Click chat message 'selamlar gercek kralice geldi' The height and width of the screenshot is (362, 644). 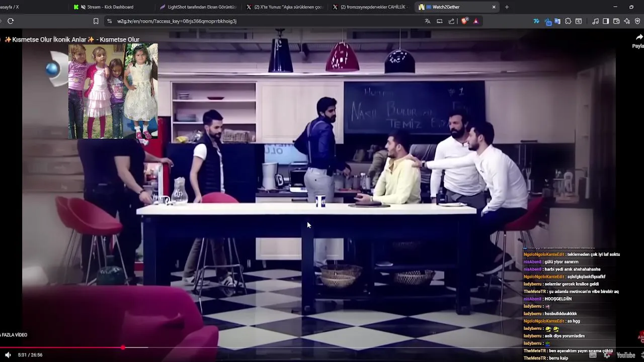(571, 284)
